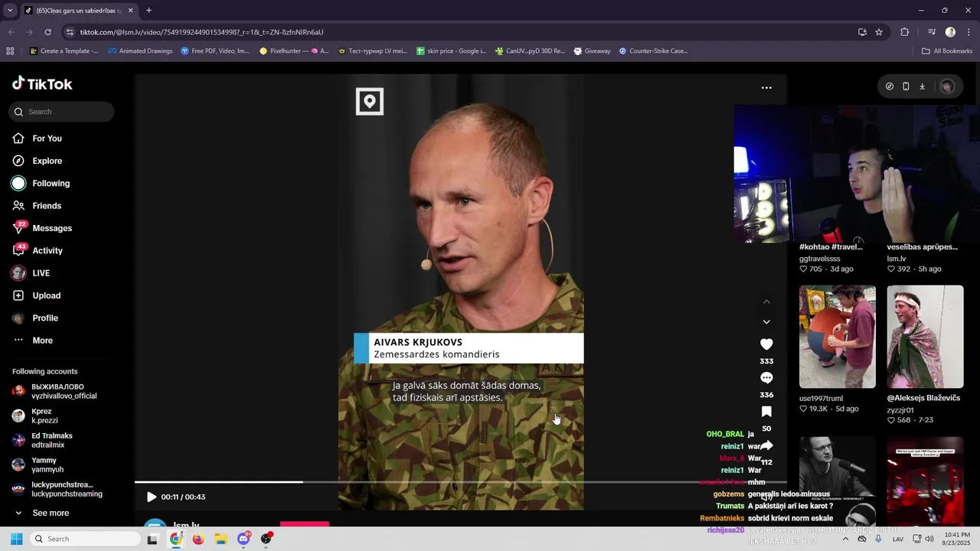This screenshot has height=551, width=980.
Task: Open the Upload page
Action: 46,295
